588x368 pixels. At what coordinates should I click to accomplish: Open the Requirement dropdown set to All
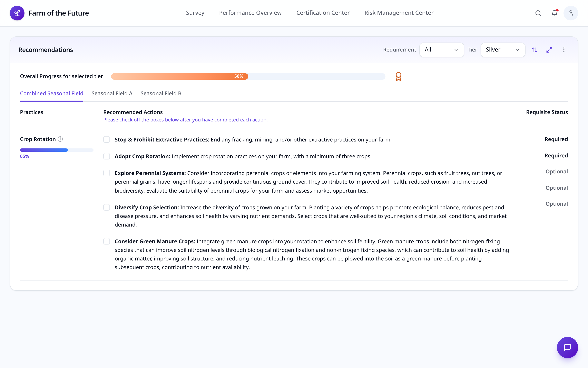click(441, 50)
